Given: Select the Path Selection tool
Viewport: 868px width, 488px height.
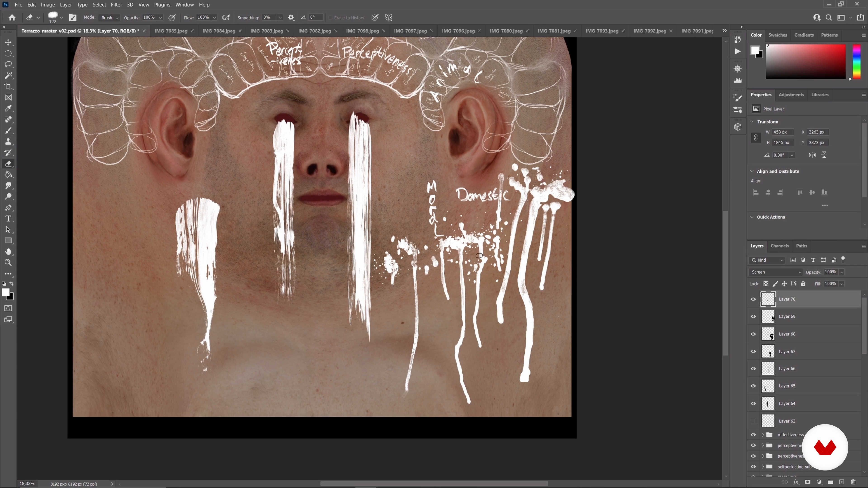Looking at the screenshot, I should (x=8, y=230).
